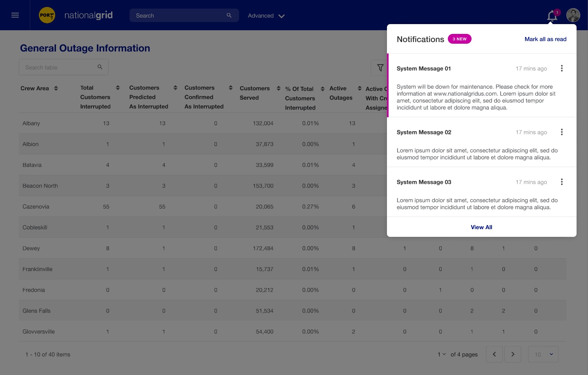Viewport: 588px width, 375px height.
Task: Sort table by Crew Area
Action: (x=56, y=88)
